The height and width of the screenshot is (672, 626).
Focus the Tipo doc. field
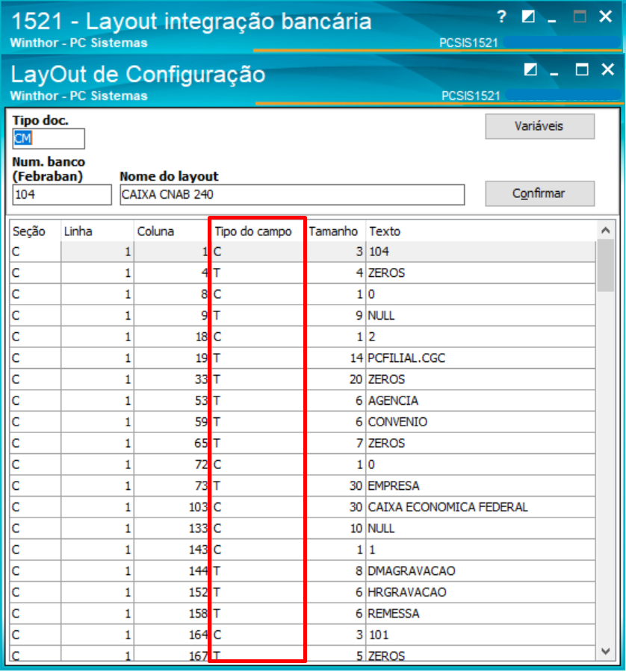pyautogui.click(x=49, y=139)
